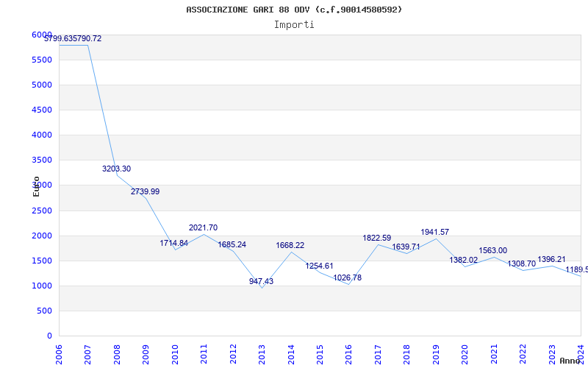Click the 6000 y-axis tick label
The width and height of the screenshot is (588, 368).
[x=42, y=35]
